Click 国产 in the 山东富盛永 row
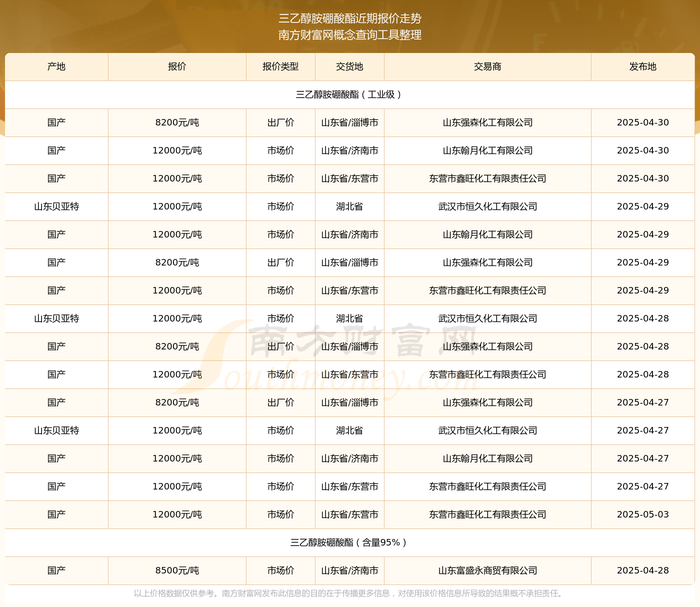 tap(56, 570)
